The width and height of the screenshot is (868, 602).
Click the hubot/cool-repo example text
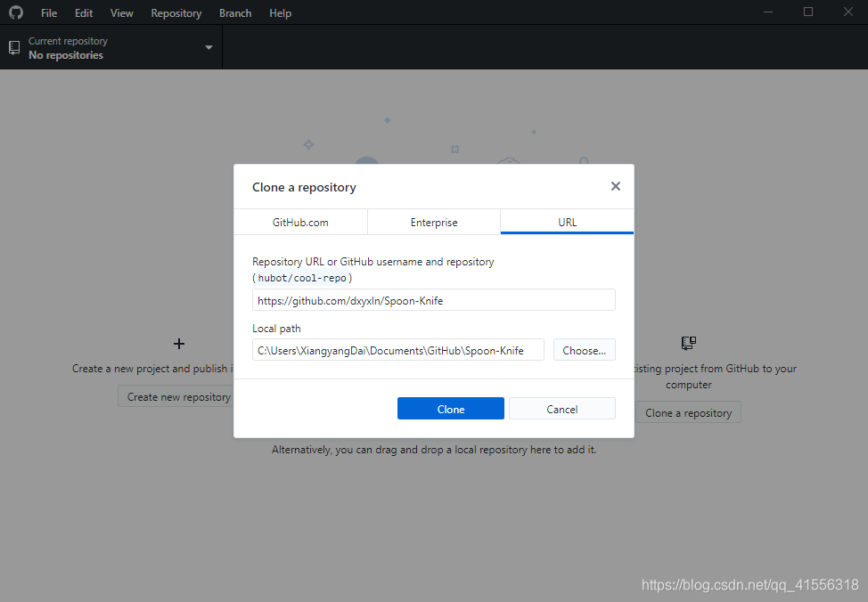(x=302, y=278)
